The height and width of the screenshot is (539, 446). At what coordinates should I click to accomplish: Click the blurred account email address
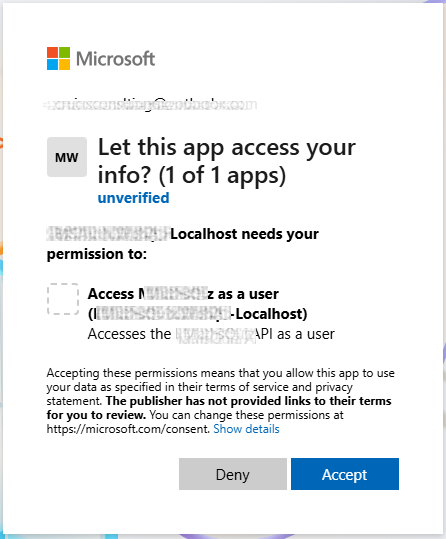click(x=151, y=104)
